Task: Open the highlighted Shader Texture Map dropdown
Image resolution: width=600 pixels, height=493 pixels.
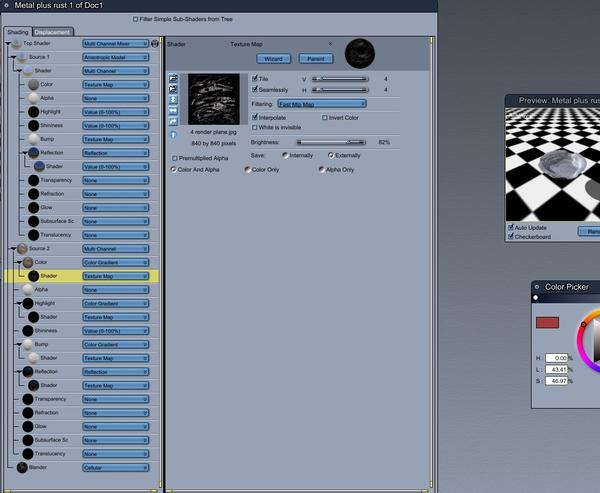Action: [116, 276]
